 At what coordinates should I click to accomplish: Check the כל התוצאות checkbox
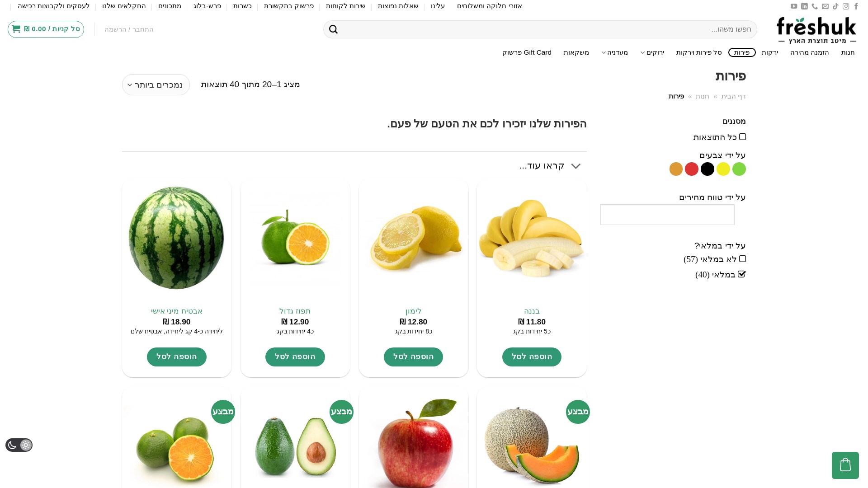742,136
